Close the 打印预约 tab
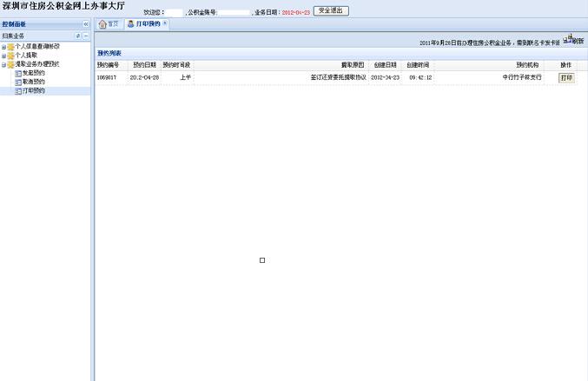The width and height of the screenshot is (588, 381). 165,23
